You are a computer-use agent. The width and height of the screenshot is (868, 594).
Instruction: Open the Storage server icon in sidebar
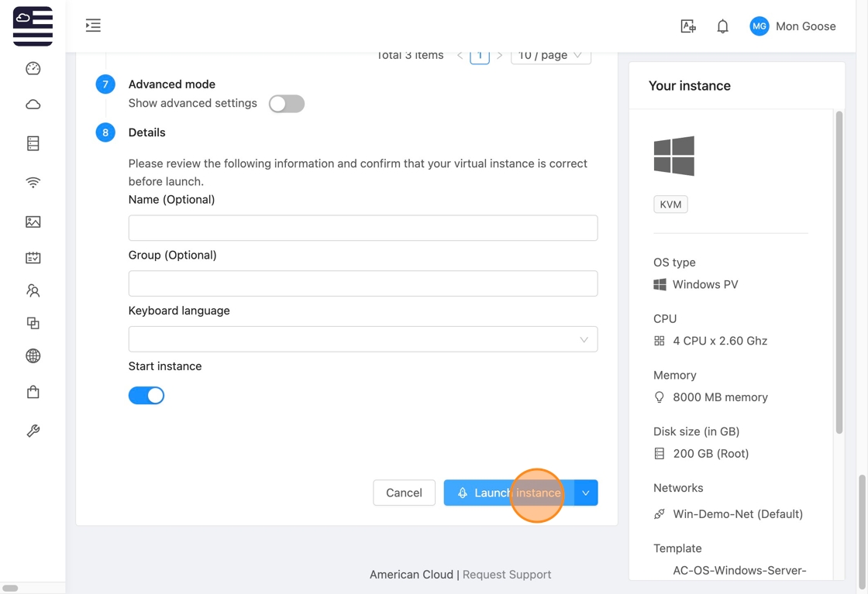[x=33, y=143]
